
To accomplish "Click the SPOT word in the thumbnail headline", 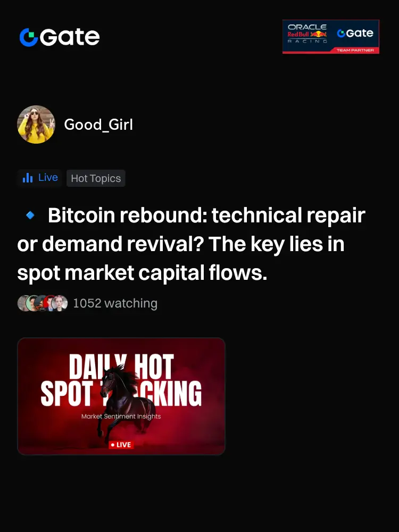I will 66,394.
